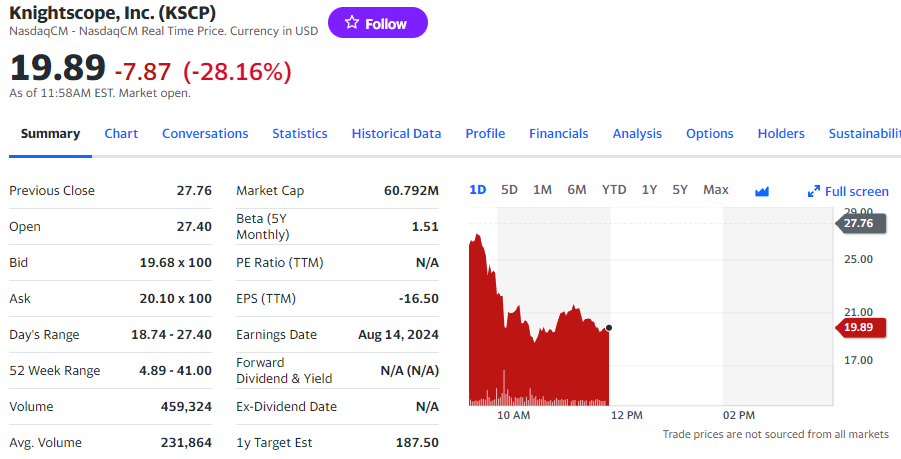This screenshot has height=459, width=901.
Task: Click the Ask value 20.10 x 100
Action: (x=176, y=299)
